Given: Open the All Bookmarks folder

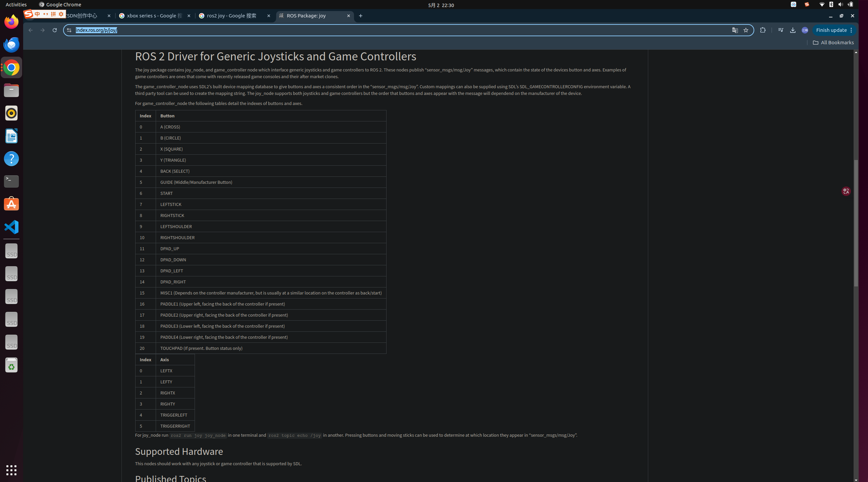Looking at the screenshot, I should (x=833, y=43).
